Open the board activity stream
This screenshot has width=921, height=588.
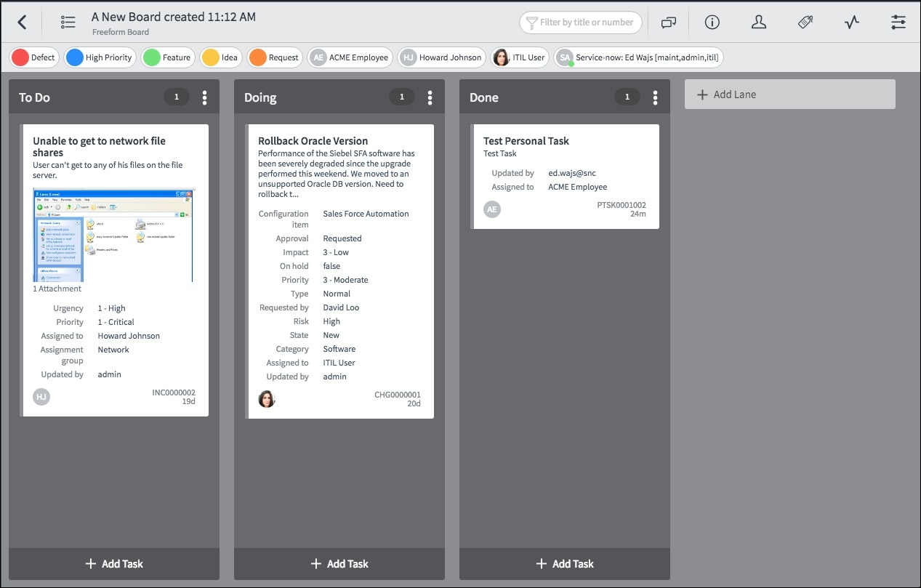(x=851, y=22)
